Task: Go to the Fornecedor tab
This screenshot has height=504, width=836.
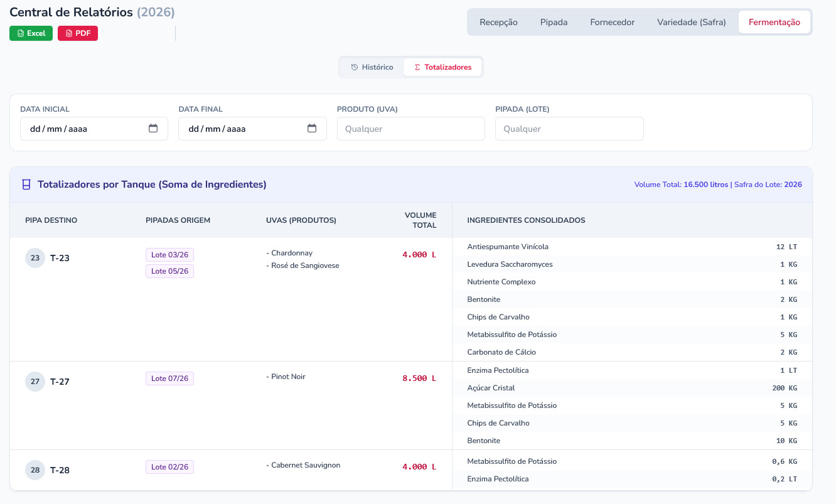Action: [612, 22]
